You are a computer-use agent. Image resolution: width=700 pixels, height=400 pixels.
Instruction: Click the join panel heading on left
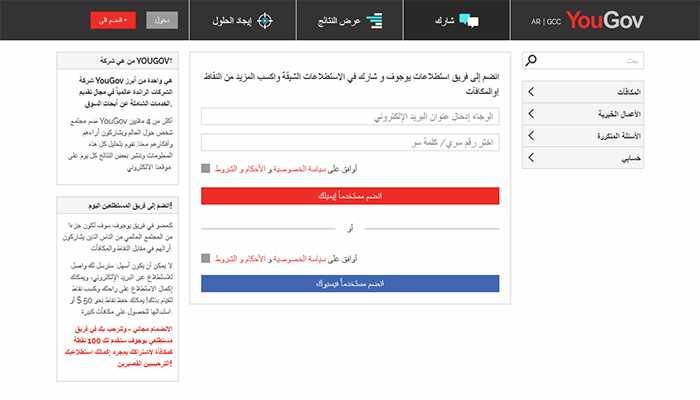point(130,205)
